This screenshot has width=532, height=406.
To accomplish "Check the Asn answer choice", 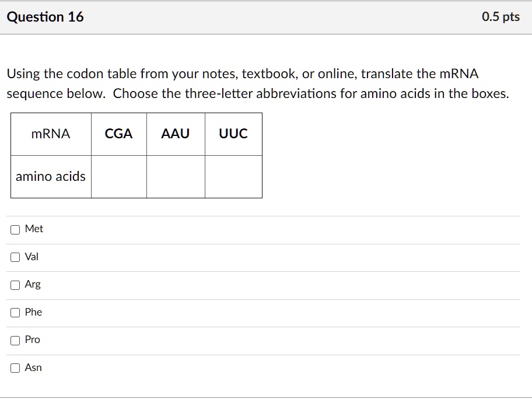I will click(15, 367).
